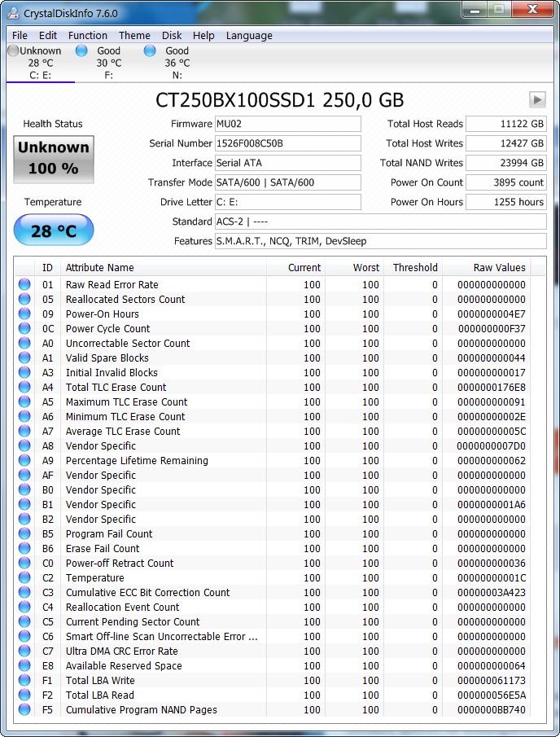This screenshot has height=737, width=560.
Task: Select the Smart Off-line Scan Uncorrectable Error row
Action: pos(273,636)
